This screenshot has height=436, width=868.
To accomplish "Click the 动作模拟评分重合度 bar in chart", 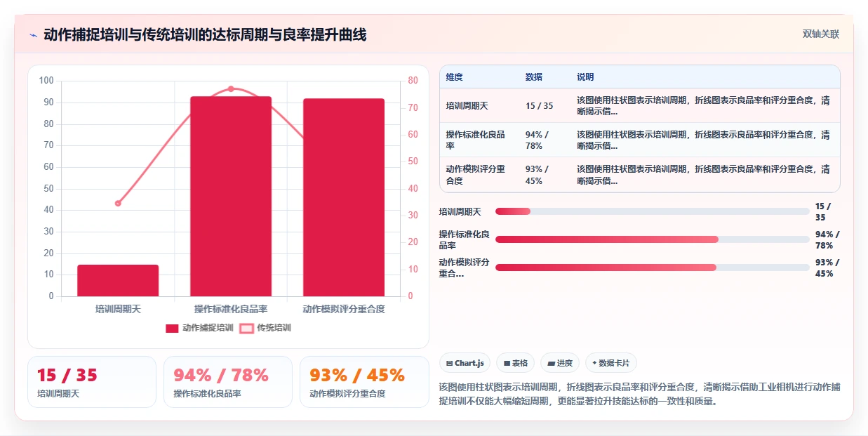I will 344,197.
